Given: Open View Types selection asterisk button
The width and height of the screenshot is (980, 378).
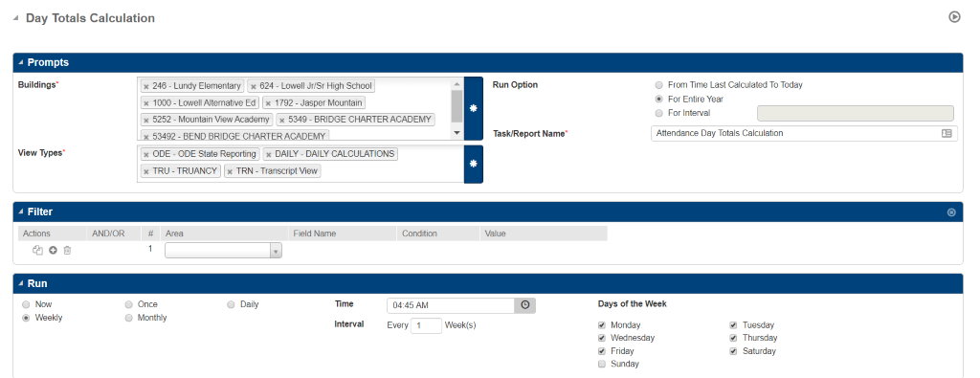Looking at the screenshot, I should click(473, 164).
